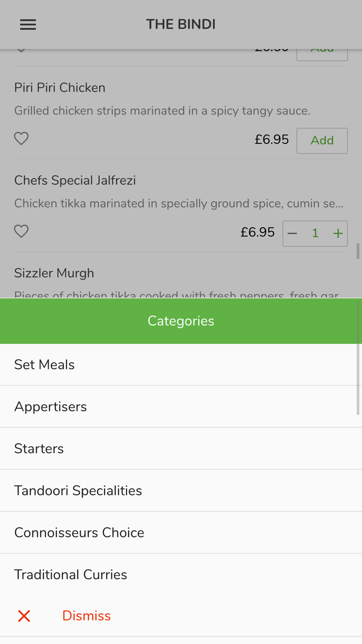Open the hamburger menu
362x644 pixels.
pos(28,25)
